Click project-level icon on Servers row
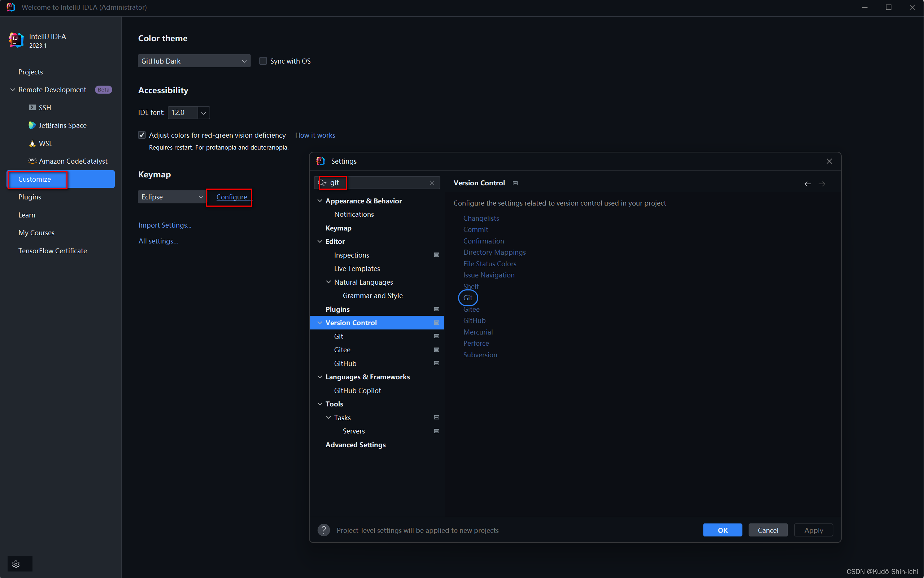The height and width of the screenshot is (578, 924). click(x=436, y=431)
